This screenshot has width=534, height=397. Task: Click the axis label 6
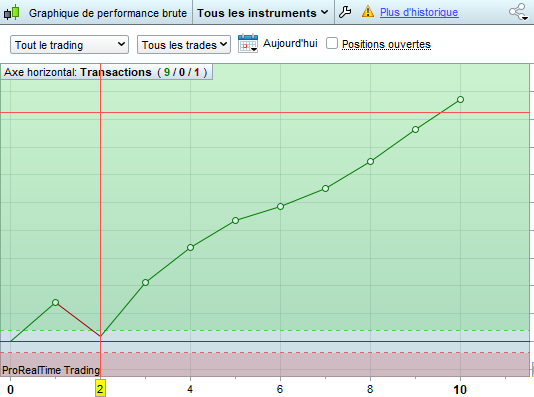tap(280, 389)
